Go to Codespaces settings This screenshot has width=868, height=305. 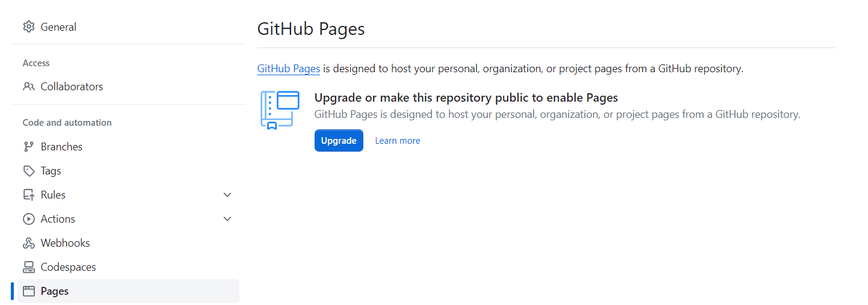tap(128, 267)
